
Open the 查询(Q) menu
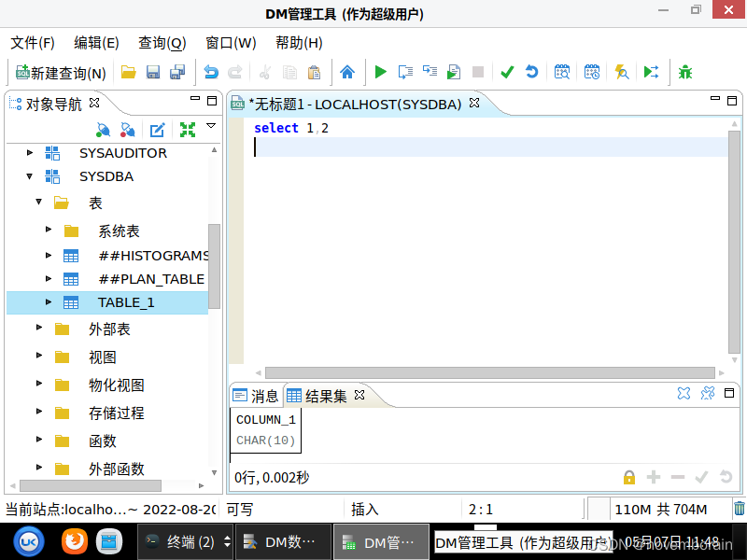point(161,43)
